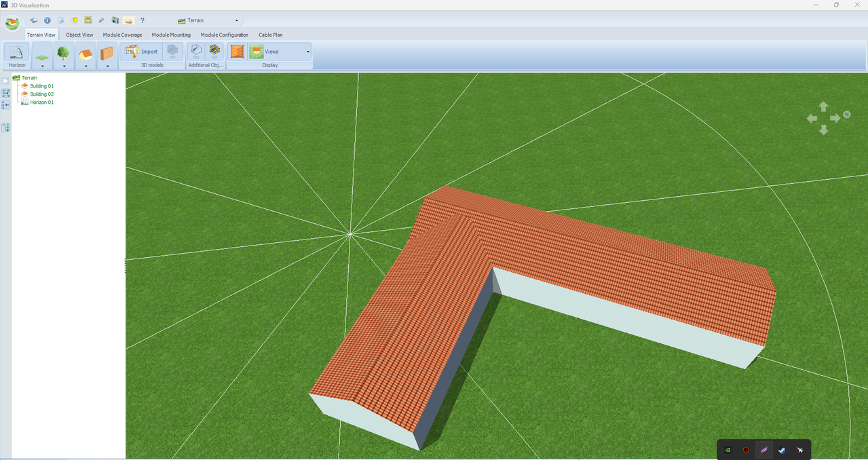Image resolution: width=868 pixels, height=460 pixels.
Task: Expand the ground plane tool dropdown arrow
Action: tap(42, 66)
